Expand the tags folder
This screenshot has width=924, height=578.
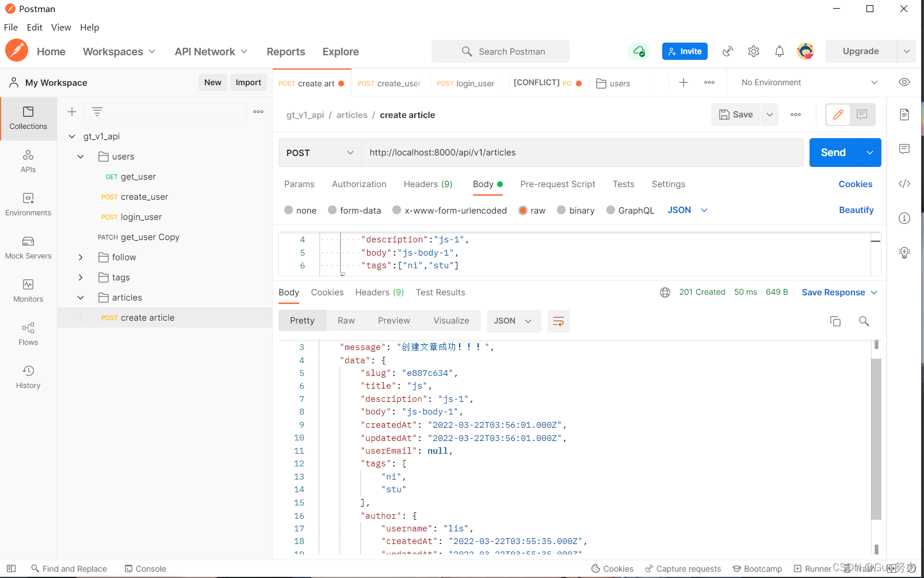click(x=81, y=277)
